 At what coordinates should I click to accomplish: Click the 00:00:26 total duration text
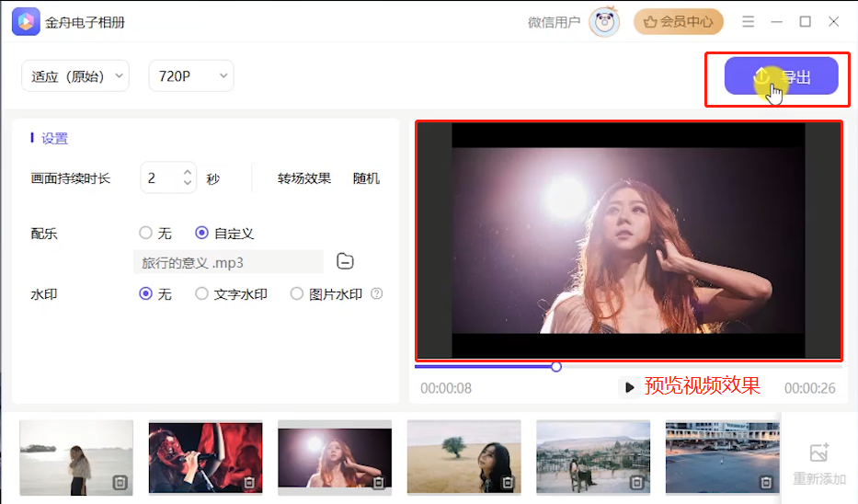(x=810, y=388)
